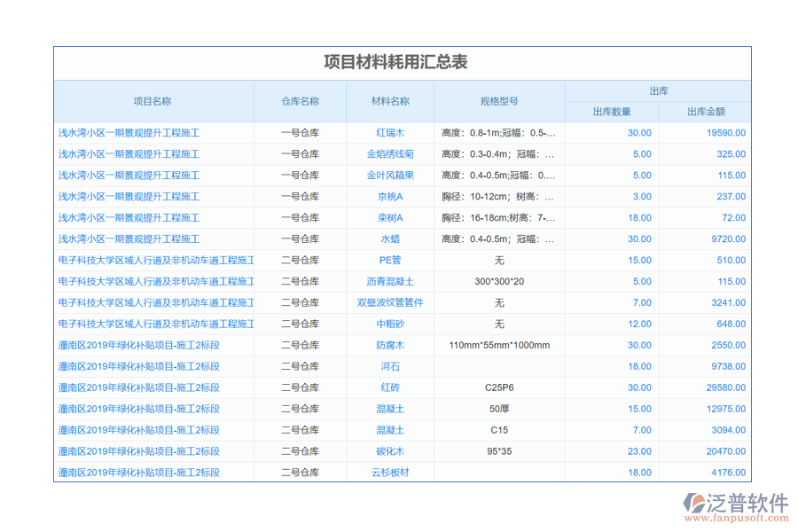The image size is (798, 532).
Task: Select the 材料名称 column header
Action: tap(390, 102)
